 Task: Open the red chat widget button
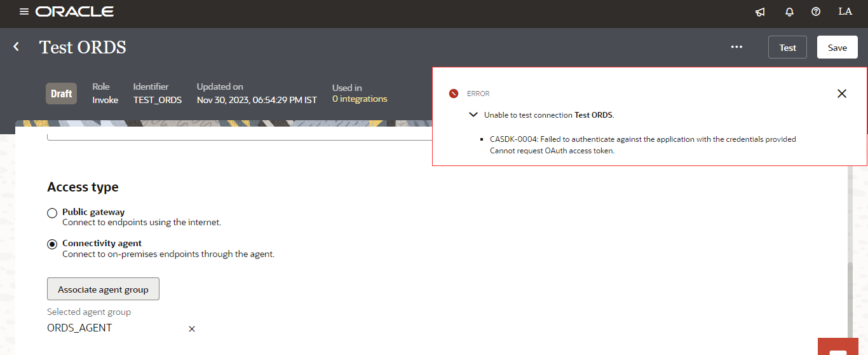(838, 347)
